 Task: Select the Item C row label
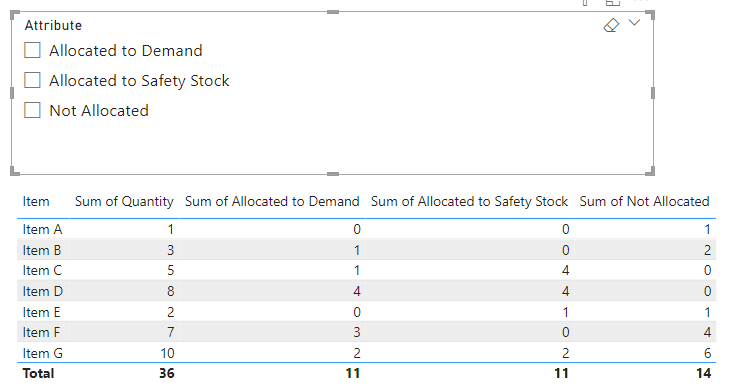click(42, 271)
